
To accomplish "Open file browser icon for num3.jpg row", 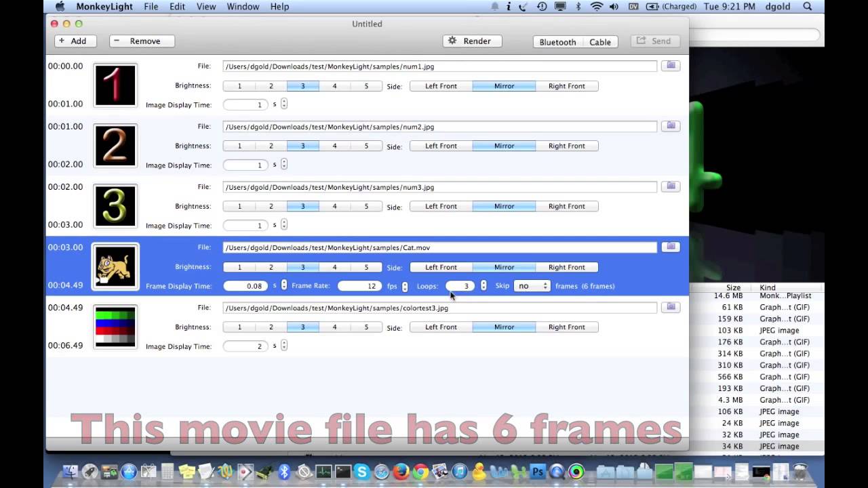I will (671, 186).
